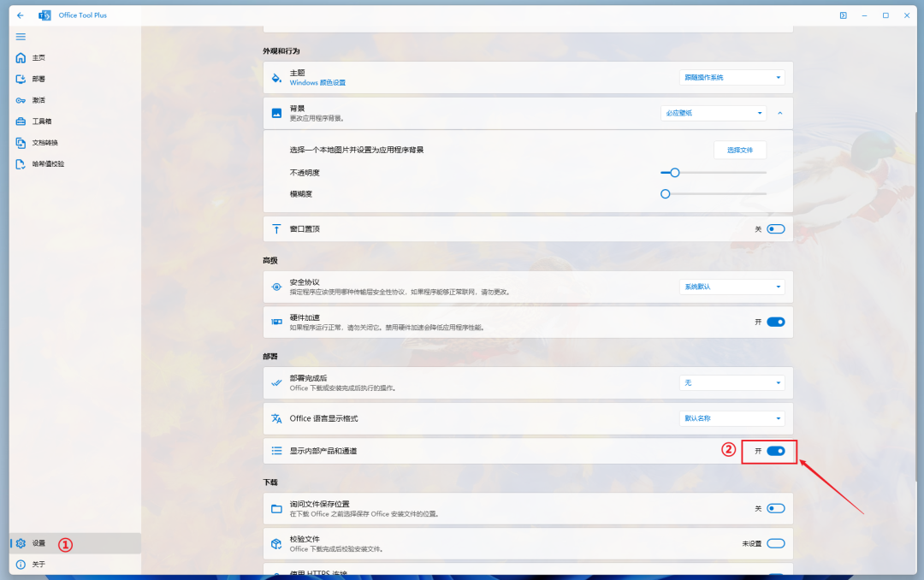The width and height of the screenshot is (924, 580).
Task: Click the 选择文件 button
Action: pos(740,151)
